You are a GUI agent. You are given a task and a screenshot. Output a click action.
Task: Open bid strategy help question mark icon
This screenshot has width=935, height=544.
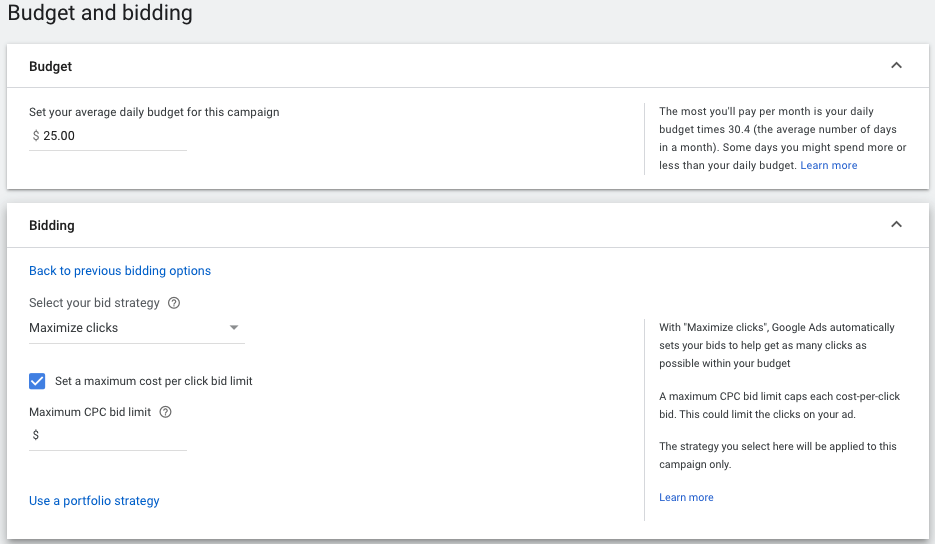pyautogui.click(x=174, y=303)
